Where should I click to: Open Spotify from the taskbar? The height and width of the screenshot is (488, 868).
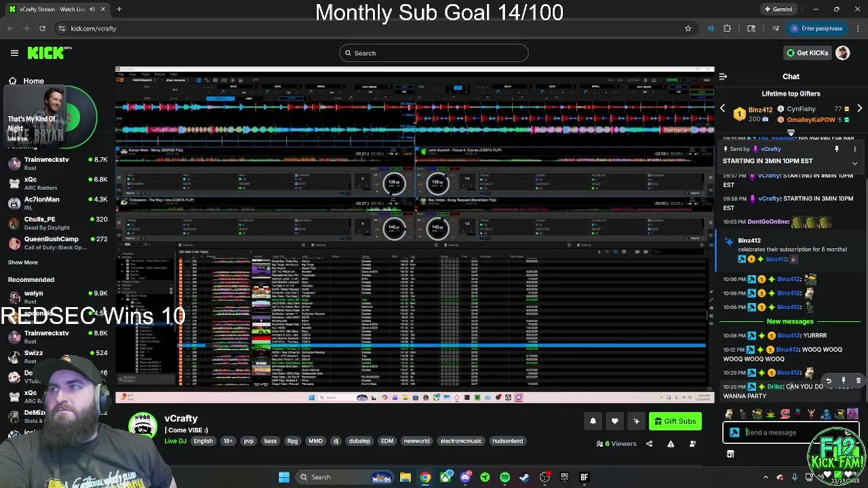point(505,477)
